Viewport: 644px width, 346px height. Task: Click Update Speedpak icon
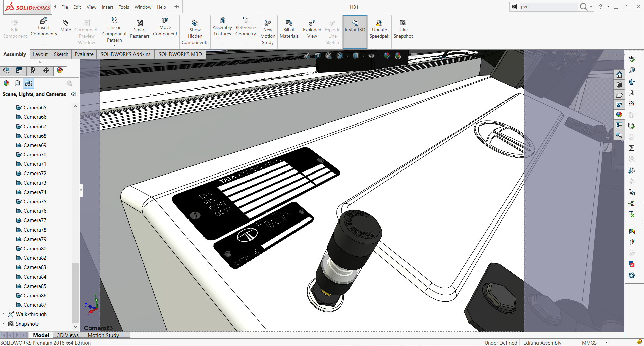tap(379, 29)
